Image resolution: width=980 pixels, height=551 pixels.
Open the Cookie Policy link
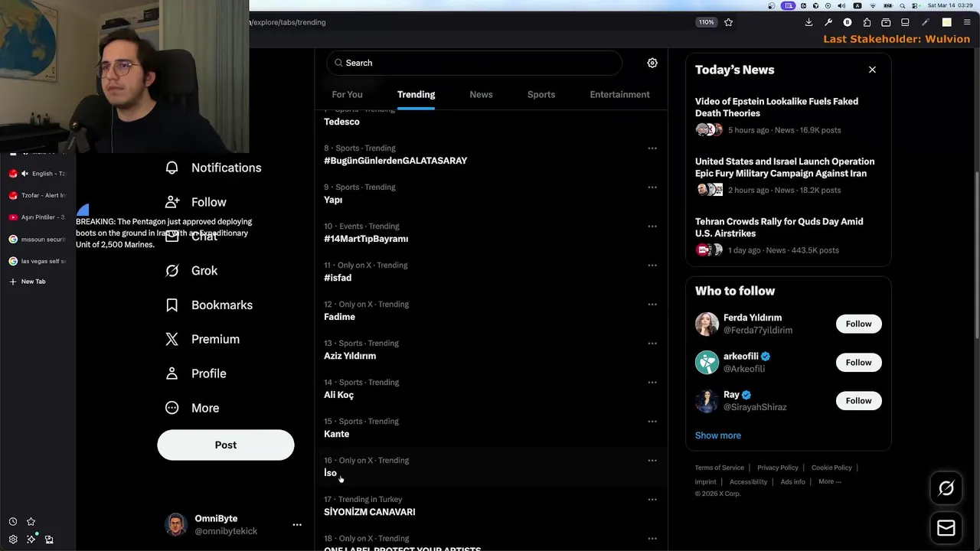831,468
